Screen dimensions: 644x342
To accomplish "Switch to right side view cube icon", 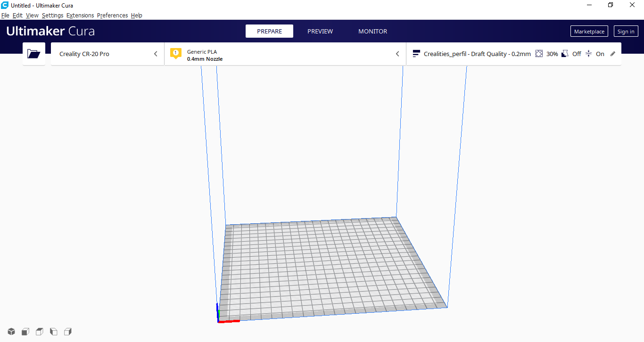I will (x=68, y=332).
